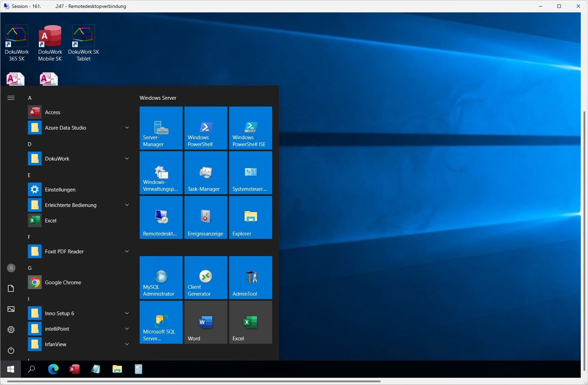Expand the IrfanView folder chevron
Viewport: 588px width, 385px height.
[x=127, y=344]
